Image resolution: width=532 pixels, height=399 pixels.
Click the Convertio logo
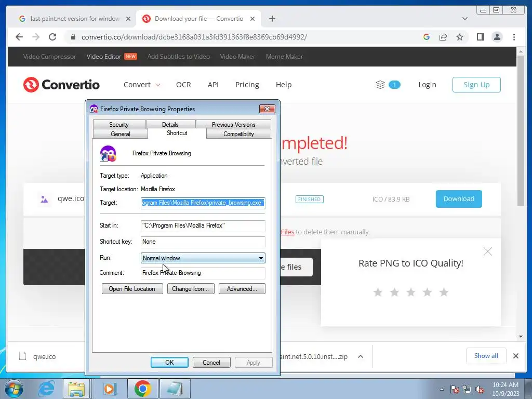point(61,85)
